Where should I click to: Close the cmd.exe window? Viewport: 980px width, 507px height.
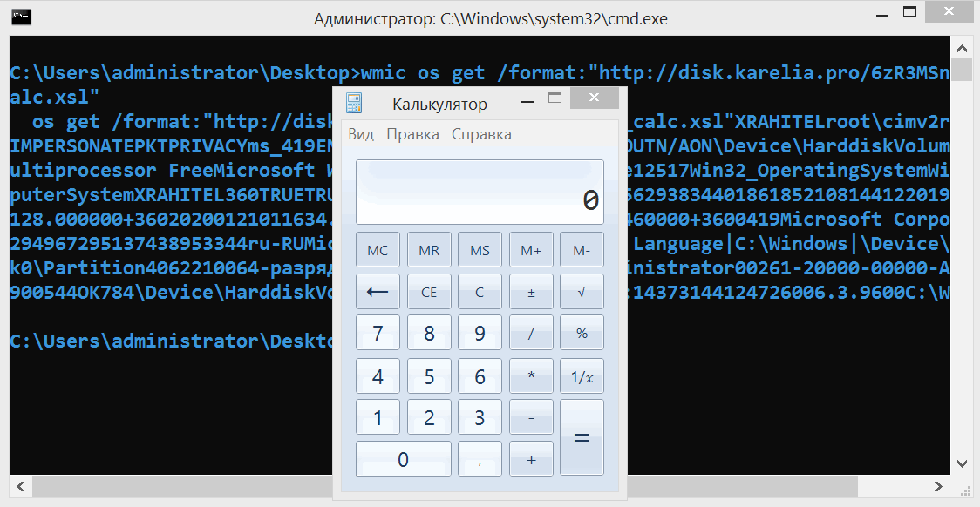[949, 10]
